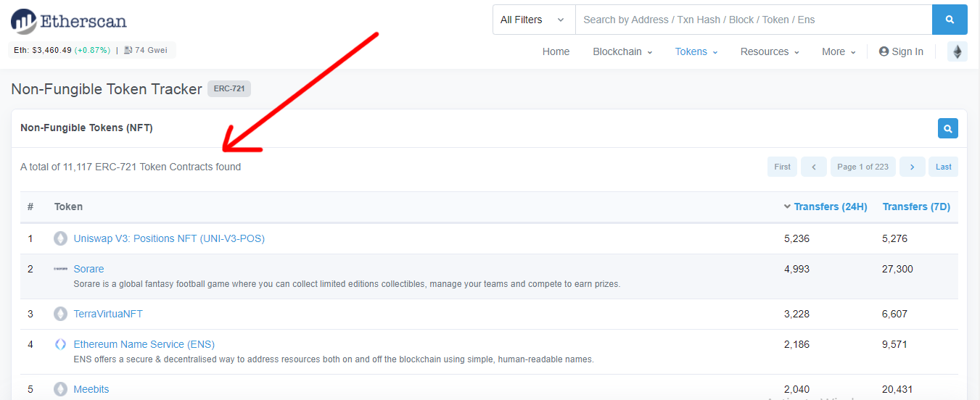The image size is (980, 400).
Task: Click Sign In
Action: [x=901, y=51]
